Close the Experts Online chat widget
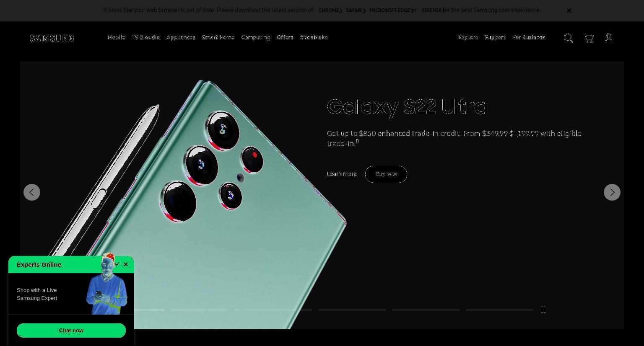644x346 pixels. click(x=126, y=264)
